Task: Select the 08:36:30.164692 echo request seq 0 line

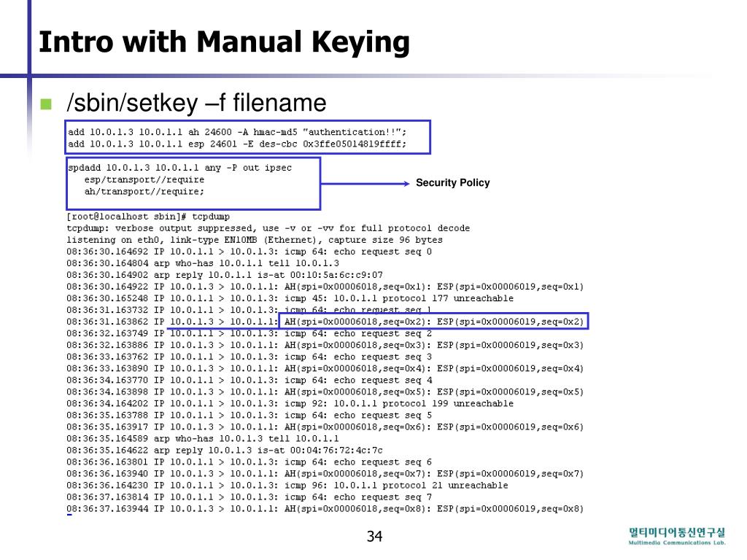Action: click(x=249, y=252)
